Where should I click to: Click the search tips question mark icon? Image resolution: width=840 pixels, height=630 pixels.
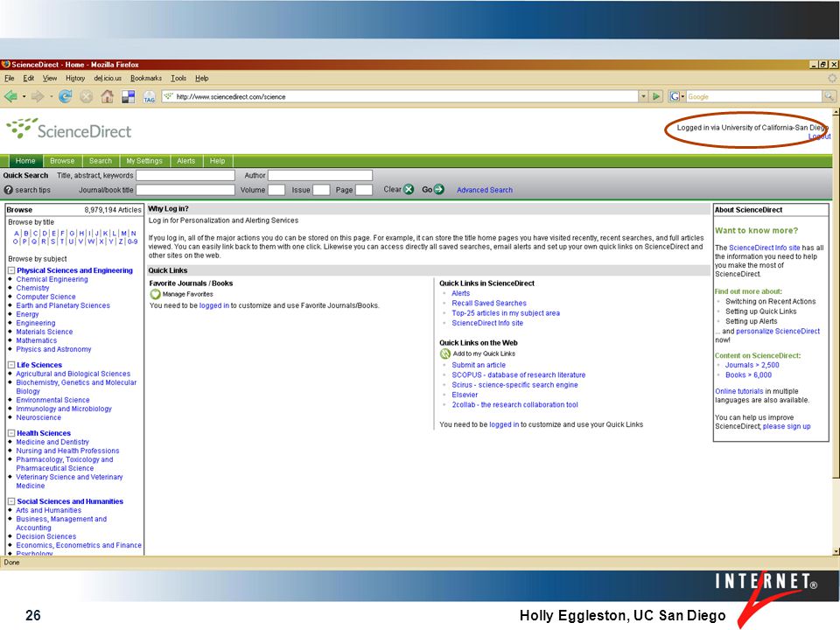tap(8, 190)
